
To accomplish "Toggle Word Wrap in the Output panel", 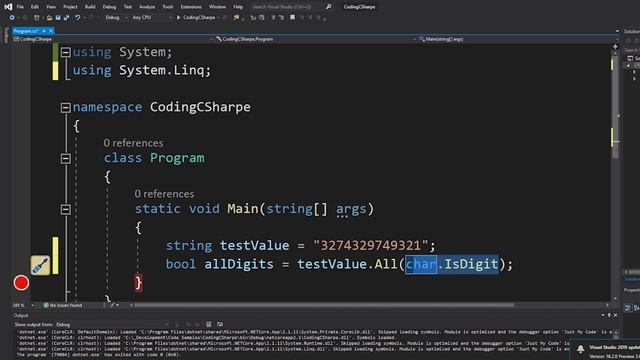I will tap(220, 324).
